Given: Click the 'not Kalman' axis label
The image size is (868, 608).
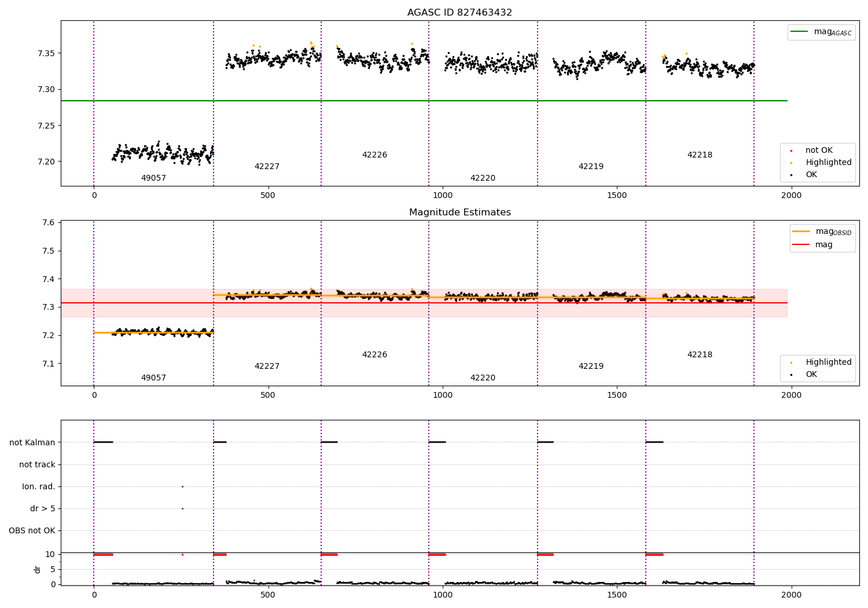Looking at the screenshot, I should [32, 442].
